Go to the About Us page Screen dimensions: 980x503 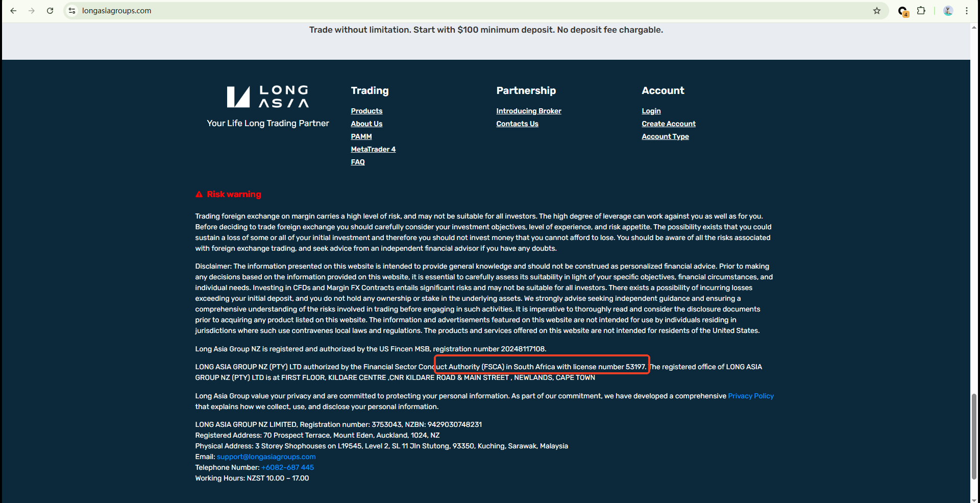tap(366, 124)
